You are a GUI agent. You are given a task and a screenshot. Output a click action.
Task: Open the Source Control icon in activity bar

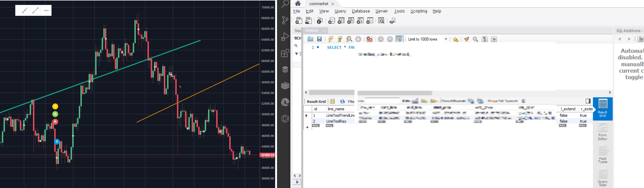click(x=285, y=20)
